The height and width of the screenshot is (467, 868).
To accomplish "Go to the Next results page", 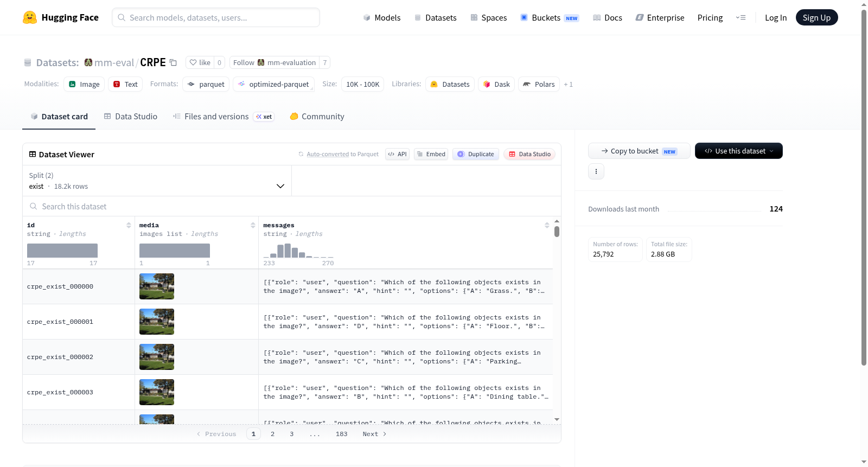I will click(x=374, y=434).
